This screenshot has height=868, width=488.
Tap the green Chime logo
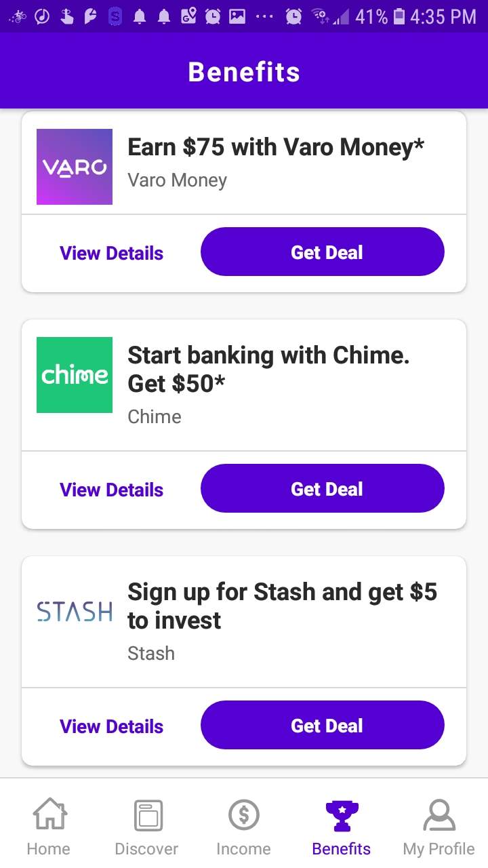[x=75, y=375]
